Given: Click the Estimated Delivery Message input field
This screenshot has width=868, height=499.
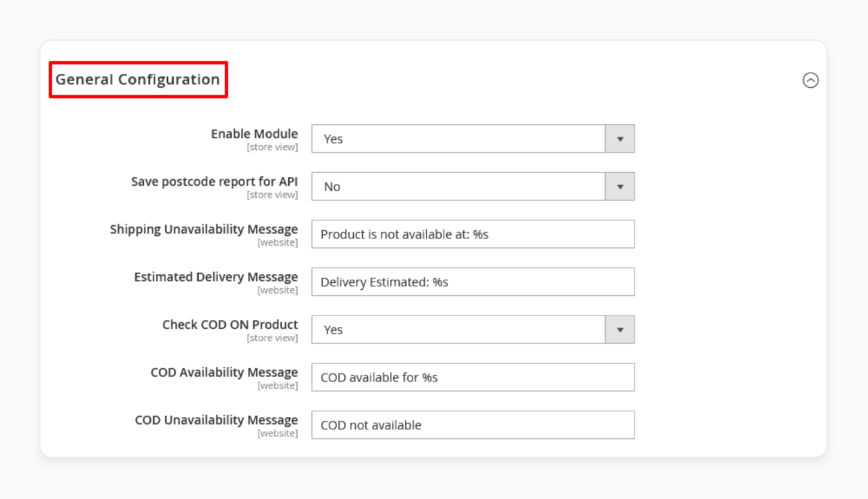Looking at the screenshot, I should (x=473, y=282).
